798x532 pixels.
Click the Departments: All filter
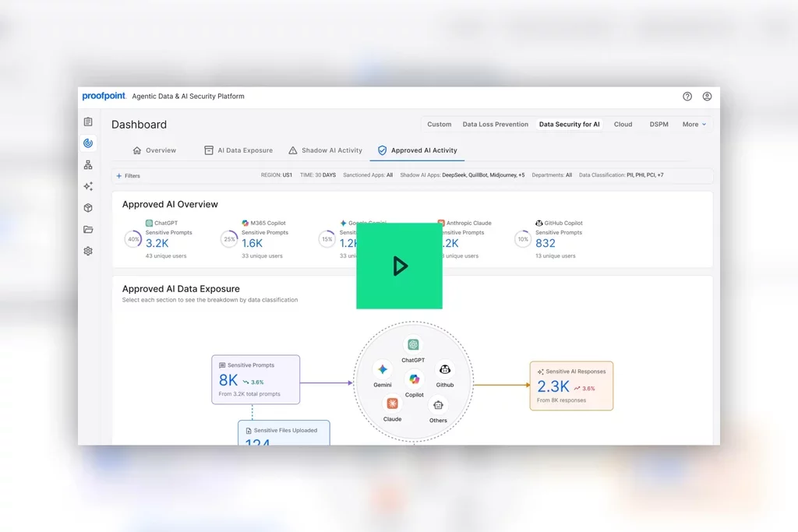click(x=552, y=175)
